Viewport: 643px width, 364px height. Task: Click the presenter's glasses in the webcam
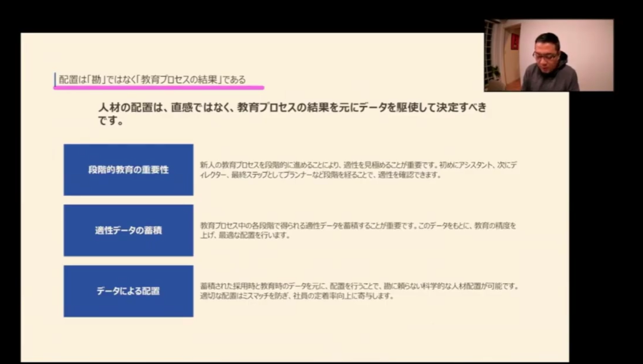[x=545, y=56]
